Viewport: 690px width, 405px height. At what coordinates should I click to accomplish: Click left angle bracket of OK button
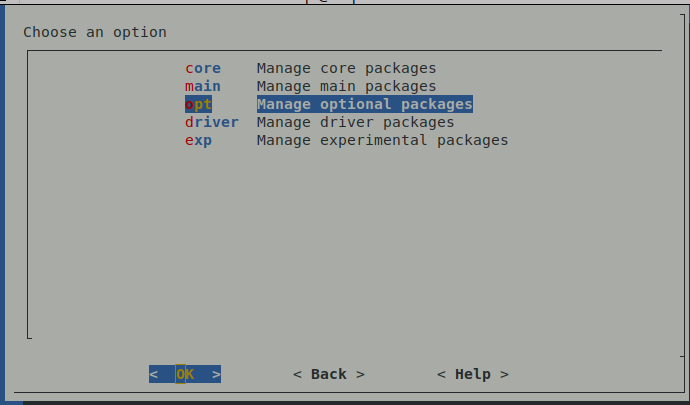tap(154, 374)
